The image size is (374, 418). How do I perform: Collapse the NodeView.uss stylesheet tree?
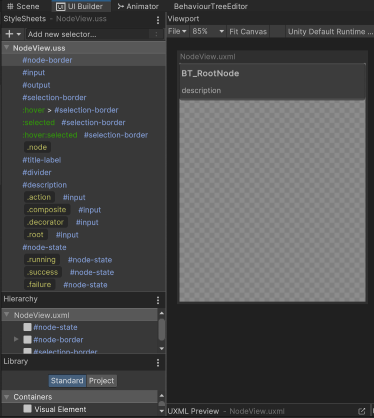[6, 48]
